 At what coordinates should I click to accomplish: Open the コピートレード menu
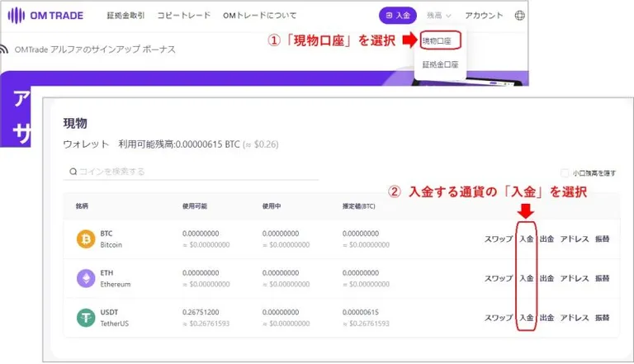(x=184, y=16)
